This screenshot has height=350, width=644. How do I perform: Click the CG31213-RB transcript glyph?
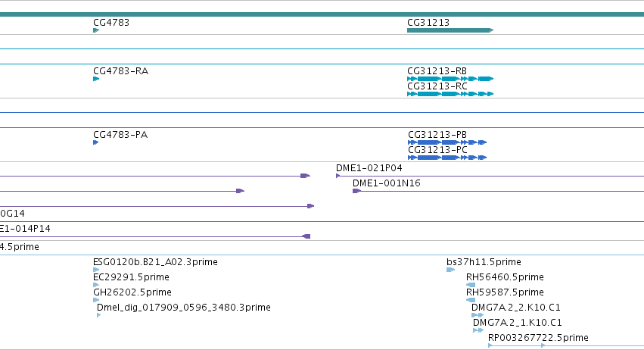[x=450, y=79]
